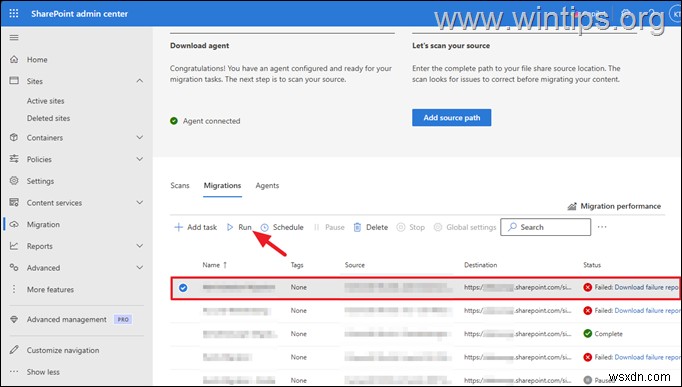The width and height of the screenshot is (682, 387).
Task: Select the Migrations tab
Action: tap(222, 185)
